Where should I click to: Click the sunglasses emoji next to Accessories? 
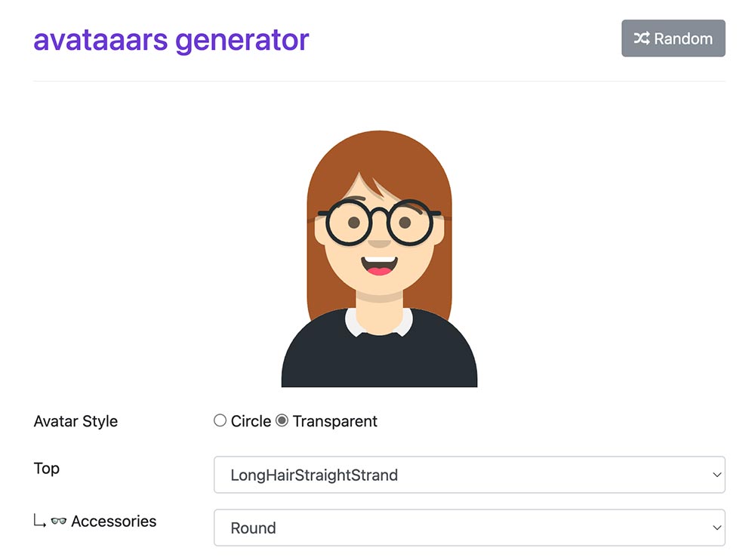58,521
